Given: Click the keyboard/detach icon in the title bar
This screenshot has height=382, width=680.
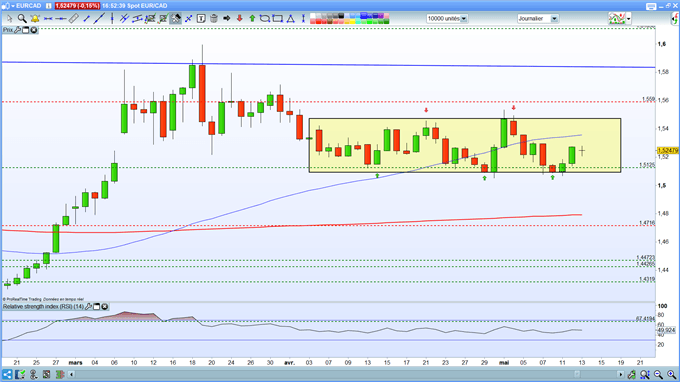Looking at the screenshot, I should 651,7.
